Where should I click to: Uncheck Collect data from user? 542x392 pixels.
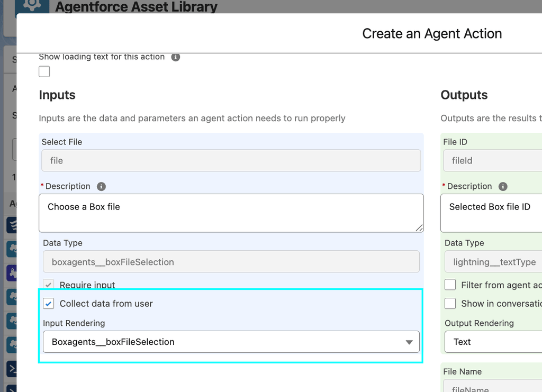click(x=48, y=304)
